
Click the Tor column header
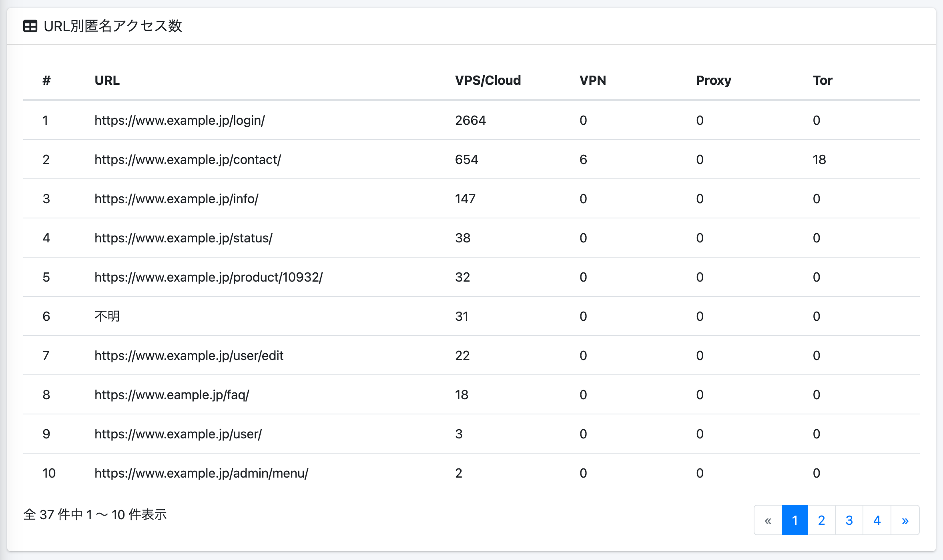pyautogui.click(x=823, y=80)
